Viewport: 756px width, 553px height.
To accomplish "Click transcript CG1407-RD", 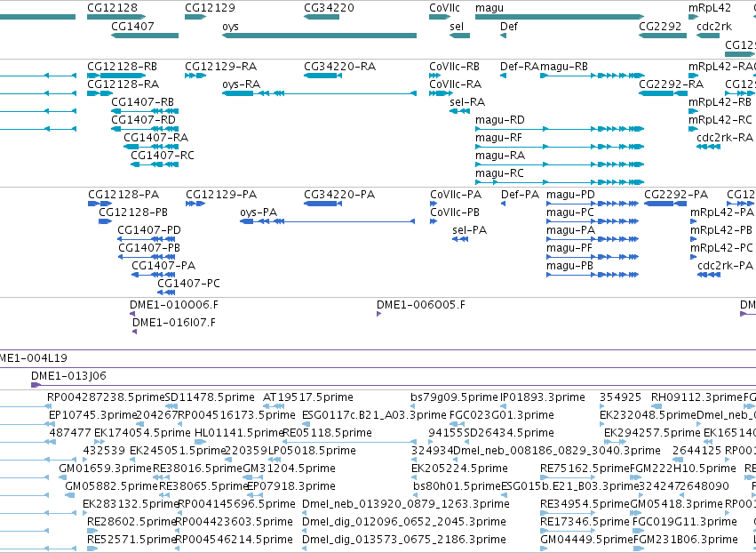I will [x=144, y=120].
